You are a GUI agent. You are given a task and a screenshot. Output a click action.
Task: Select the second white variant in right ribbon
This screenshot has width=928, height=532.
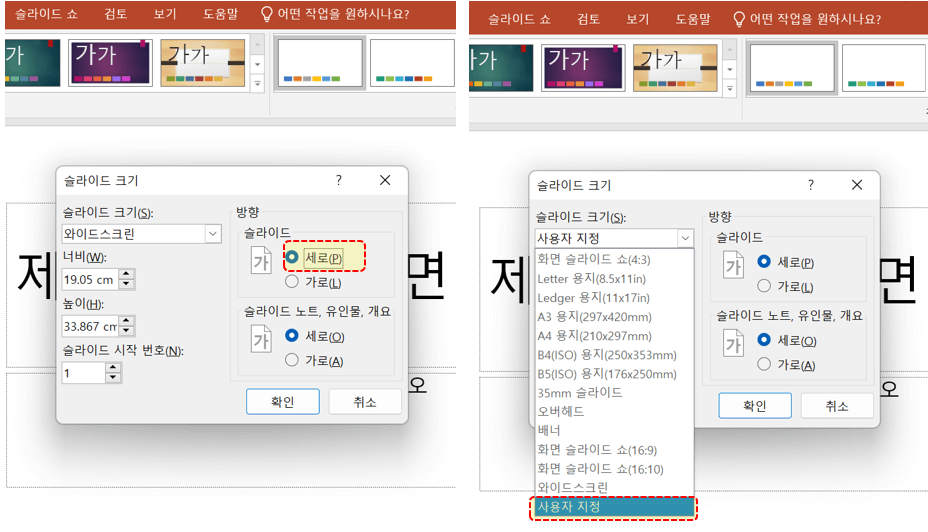point(884,67)
